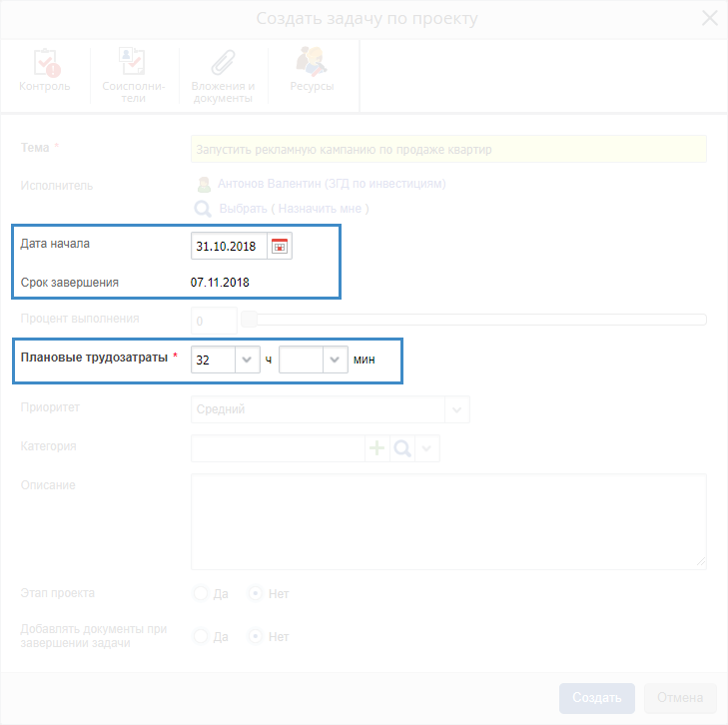Select Да for Этап проекта
This screenshot has width=728, height=725.
(x=201, y=593)
